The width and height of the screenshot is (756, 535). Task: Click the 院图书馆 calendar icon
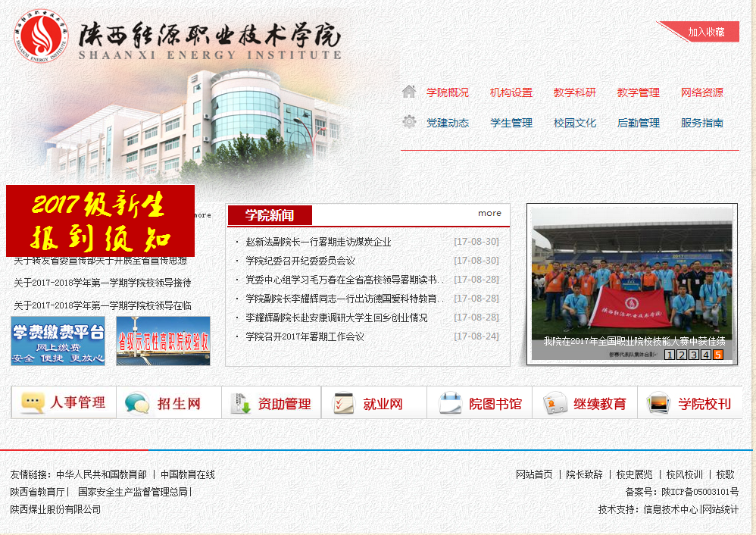(450, 403)
